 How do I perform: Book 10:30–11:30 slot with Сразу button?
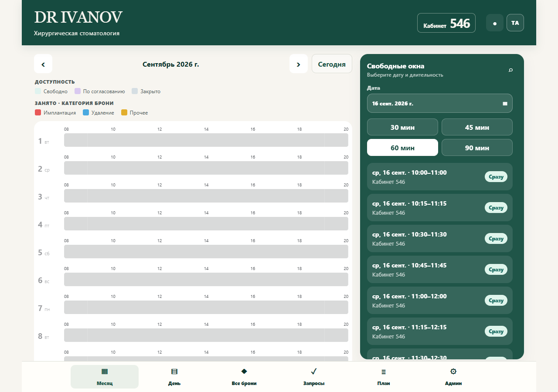(496, 239)
